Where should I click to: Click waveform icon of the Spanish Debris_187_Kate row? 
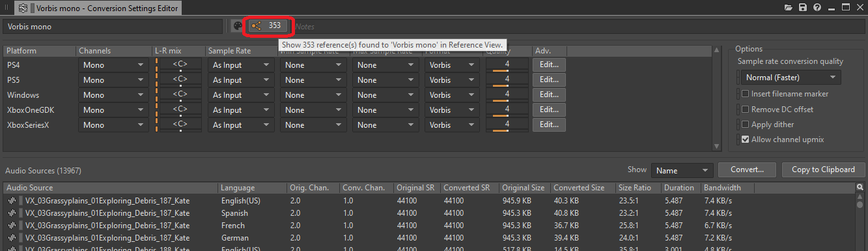click(12, 213)
